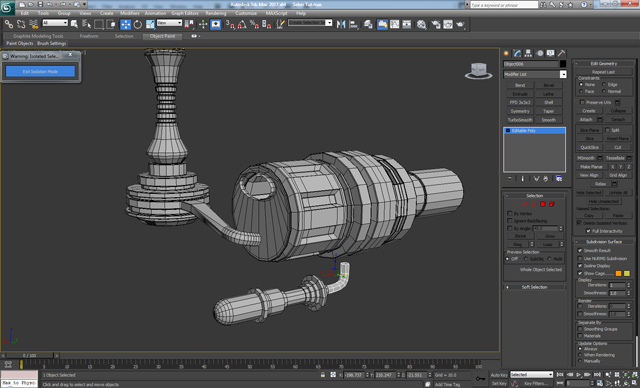Open the Rendering menu
This screenshot has width=640, height=388.
click(216, 13)
